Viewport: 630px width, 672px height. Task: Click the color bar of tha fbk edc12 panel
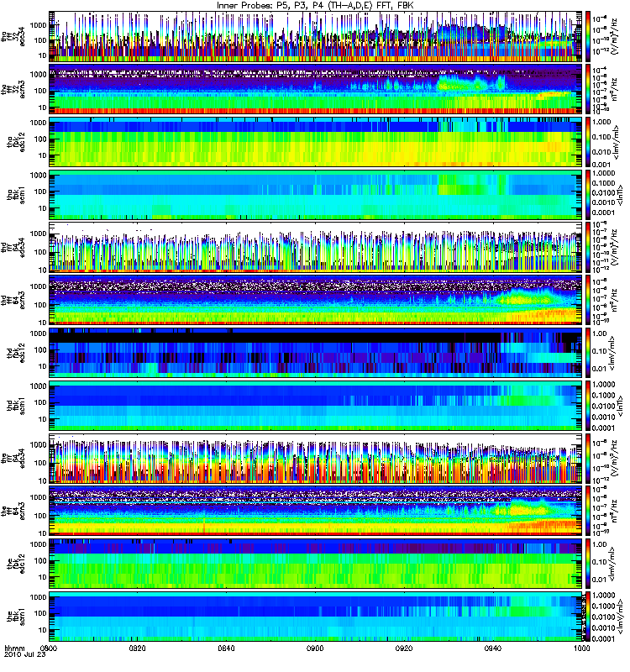coord(588,141)
